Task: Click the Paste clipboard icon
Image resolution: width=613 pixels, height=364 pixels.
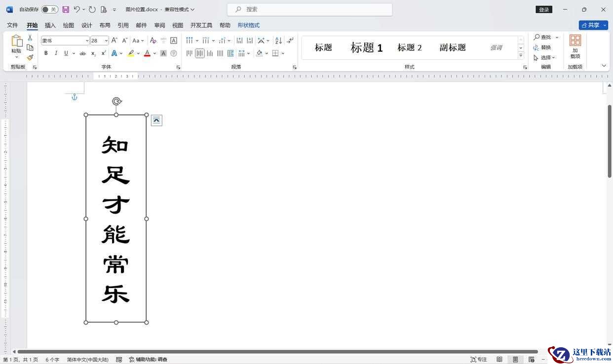Action: coord(16,41)
